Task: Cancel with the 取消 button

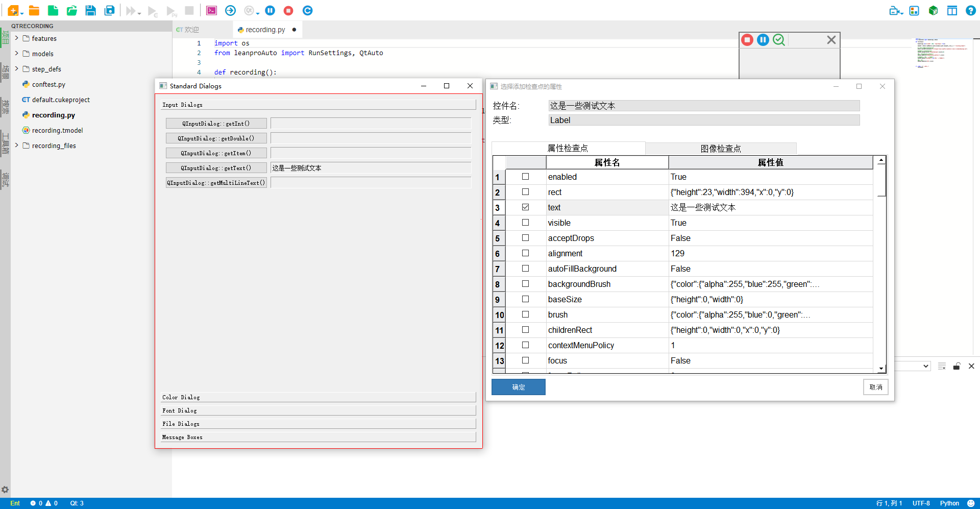Action: 876,387
